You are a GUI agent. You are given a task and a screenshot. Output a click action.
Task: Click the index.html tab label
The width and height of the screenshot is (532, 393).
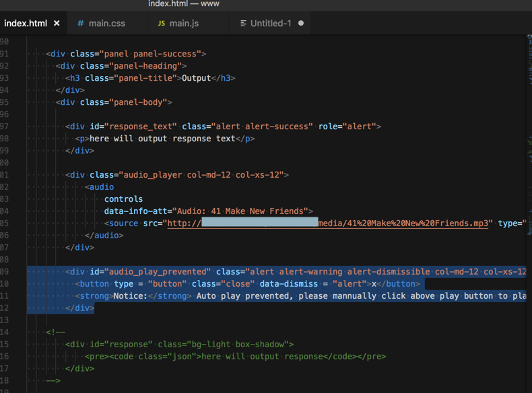(26, 23)
